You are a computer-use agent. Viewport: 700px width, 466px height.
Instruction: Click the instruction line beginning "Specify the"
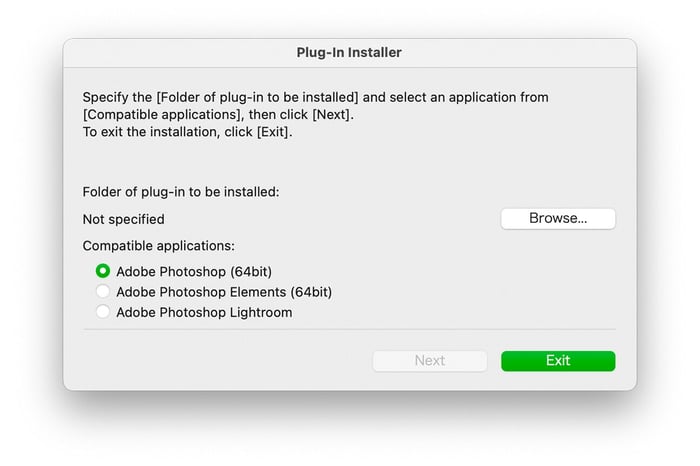316,97
